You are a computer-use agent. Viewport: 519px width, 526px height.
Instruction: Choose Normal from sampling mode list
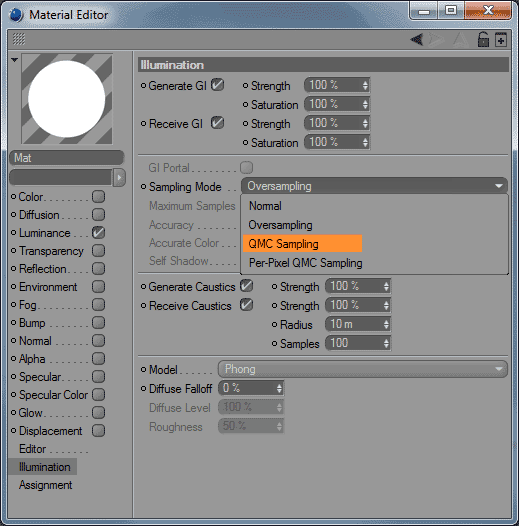pyautogui.click(x=265, y=206)
